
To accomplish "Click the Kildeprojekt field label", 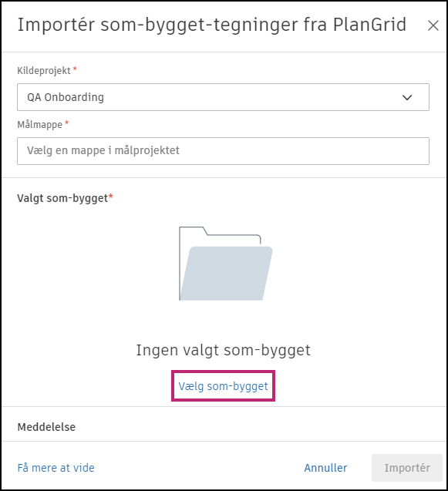I will 44,71.
